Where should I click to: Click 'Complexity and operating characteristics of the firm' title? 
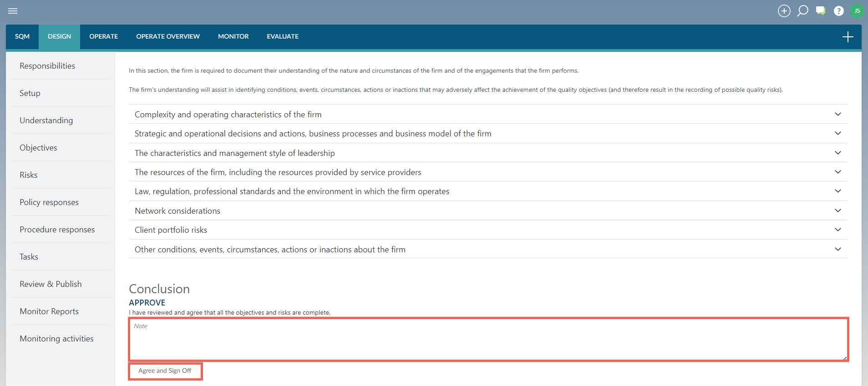pos(228,115)
